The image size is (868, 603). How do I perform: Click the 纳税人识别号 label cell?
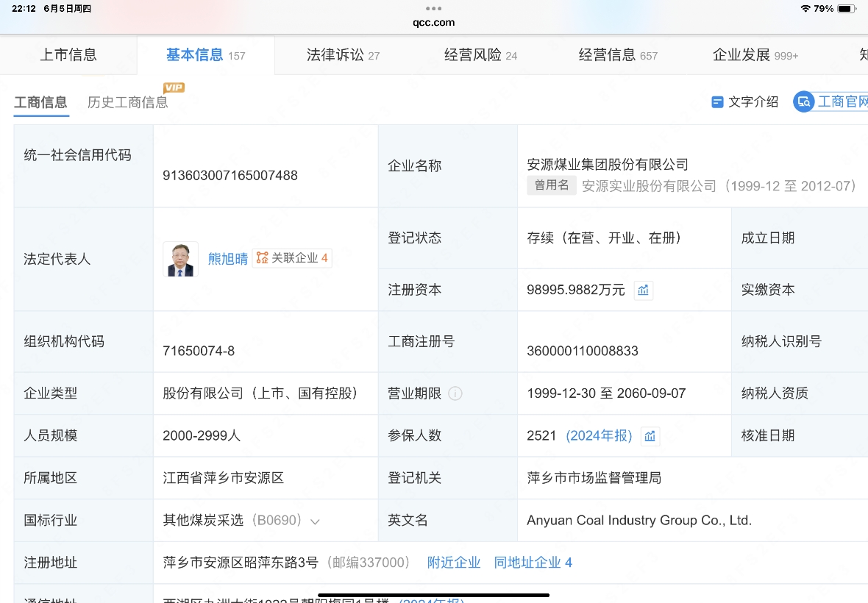(800, 341)
